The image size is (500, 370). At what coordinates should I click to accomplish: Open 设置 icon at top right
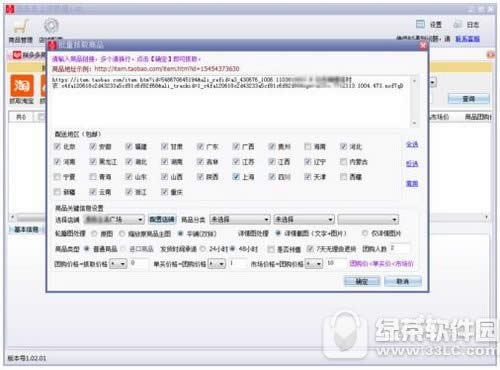(421, 24)
